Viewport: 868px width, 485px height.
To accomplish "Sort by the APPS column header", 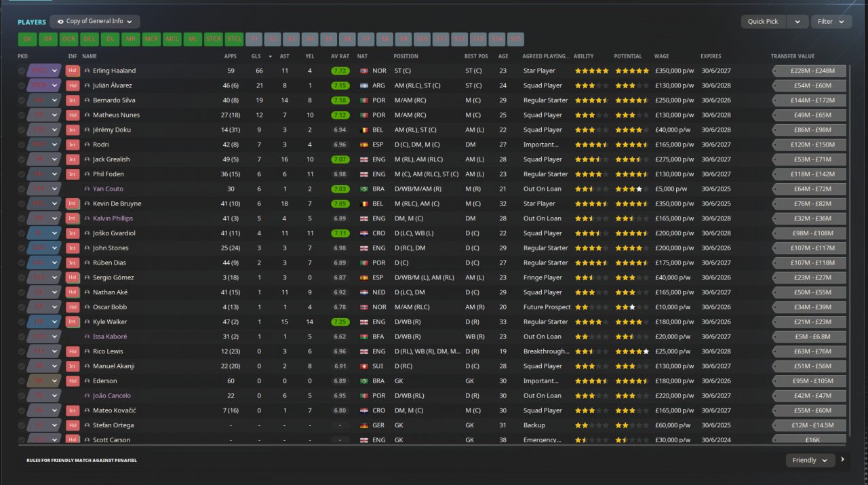I will coord(230,56).
